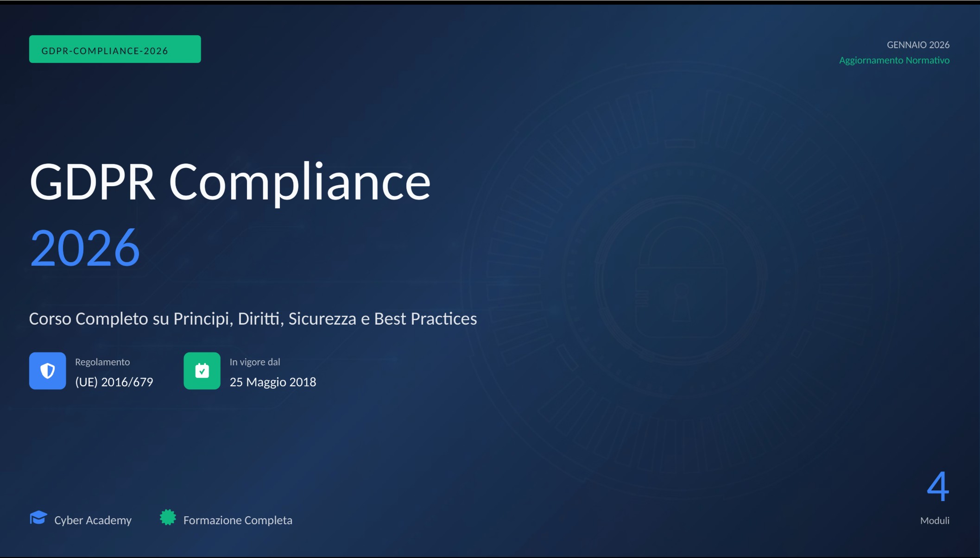This screenshot has height=558, width=980.
Task: Enable the Aggiornamento Normativo indicator
Action: click(894, 60)
